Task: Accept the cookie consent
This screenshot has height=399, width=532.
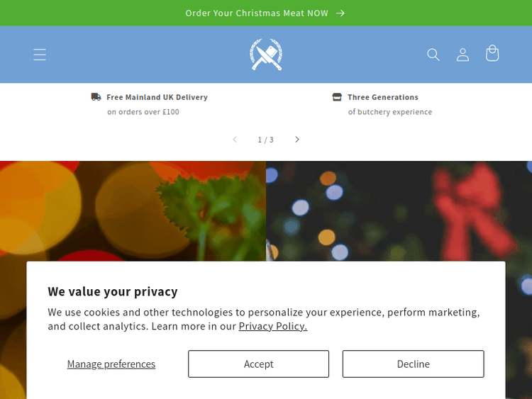Action: click(258, 364)
